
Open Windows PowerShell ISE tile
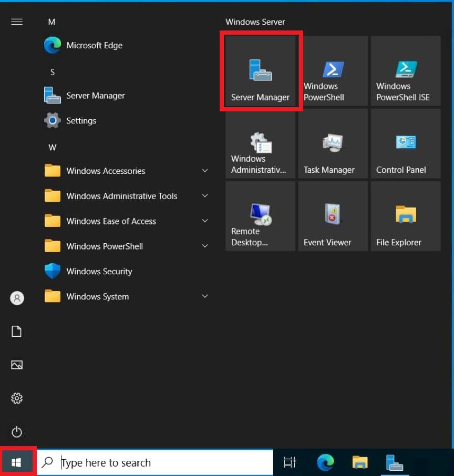pyautogui.click(x=406, y=73)
